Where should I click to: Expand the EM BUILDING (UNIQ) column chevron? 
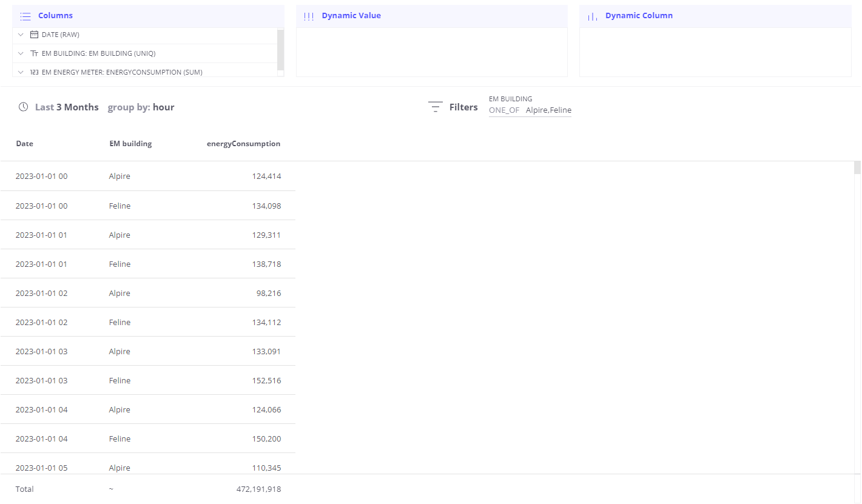coord(21,53)
